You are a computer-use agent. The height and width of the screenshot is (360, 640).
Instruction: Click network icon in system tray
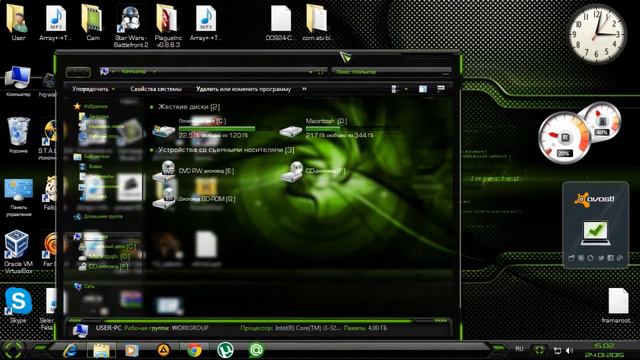[557, 350]
